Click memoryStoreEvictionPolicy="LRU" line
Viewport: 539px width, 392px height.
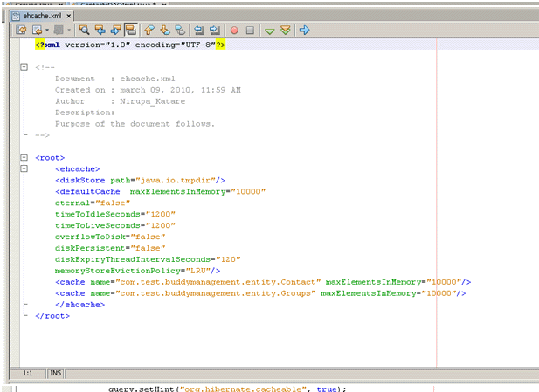click(x=137, y=271)
